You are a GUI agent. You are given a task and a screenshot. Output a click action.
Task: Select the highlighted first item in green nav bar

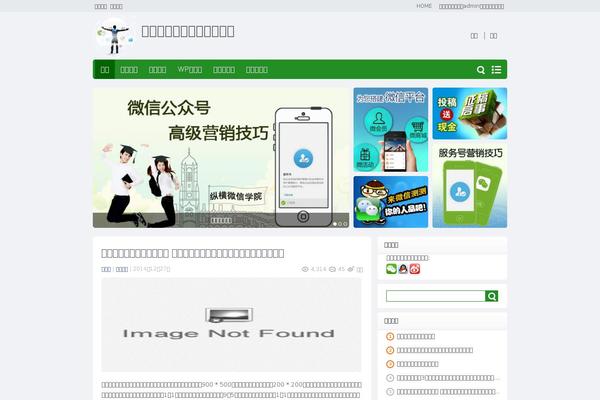(x=104, y=70)
